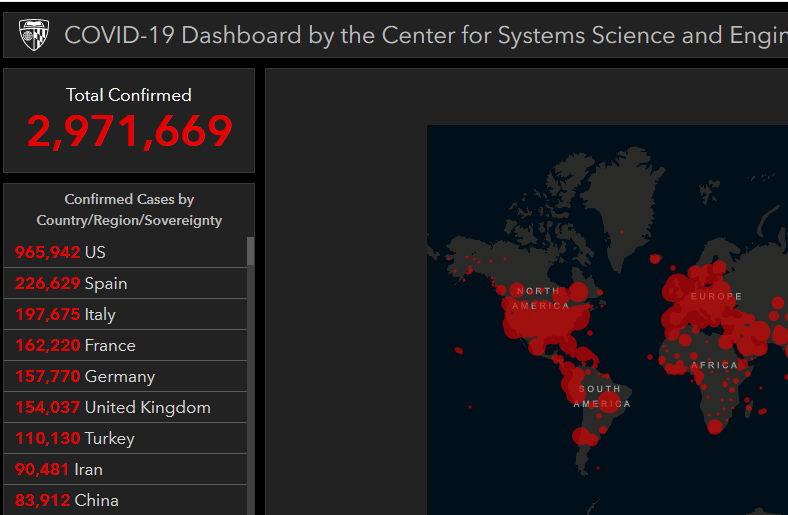Image resolution: width=788 pixels, height=515 pixels.
Task: Click the NORTH AMERICA map label
Action: pyautogui.click(x=541, y=298)
